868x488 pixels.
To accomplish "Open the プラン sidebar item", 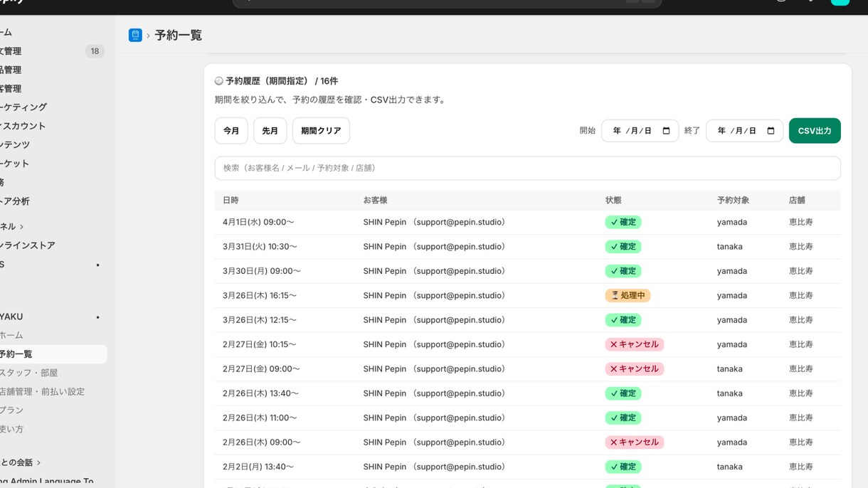I will coord(12,410).
